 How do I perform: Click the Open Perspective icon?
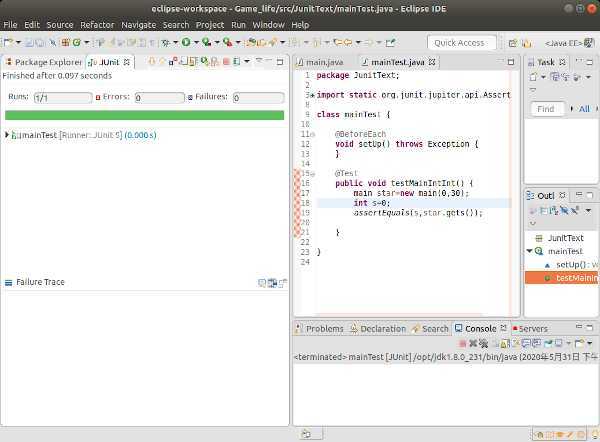point(512,42)
